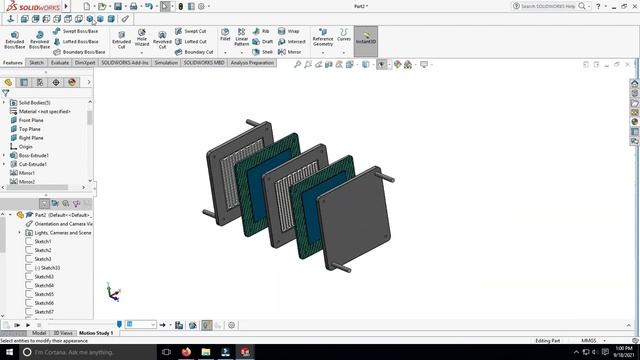Switch to the Evaluate tab
This screenshot has width=640, height=360.
60,63
